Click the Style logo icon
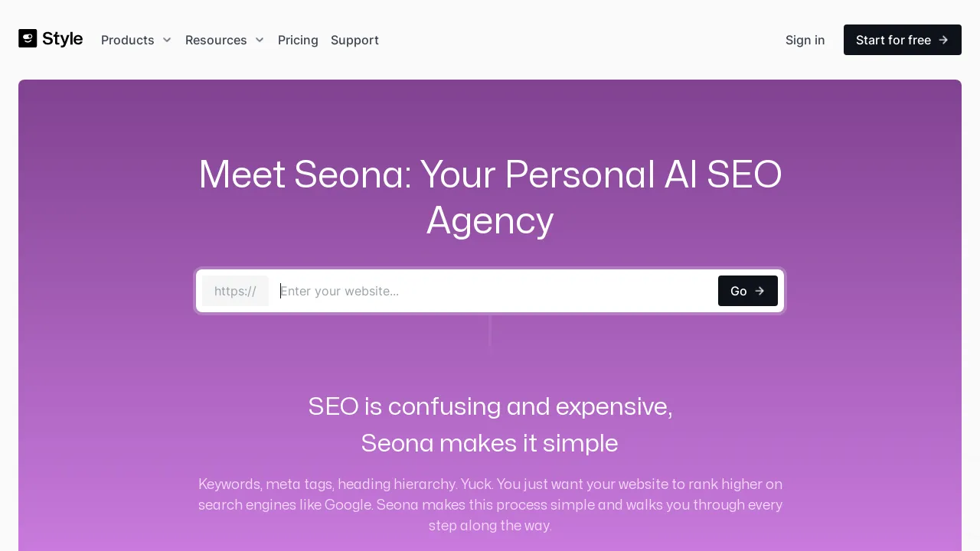Screen dimensions: 980x551 point(28,38)
